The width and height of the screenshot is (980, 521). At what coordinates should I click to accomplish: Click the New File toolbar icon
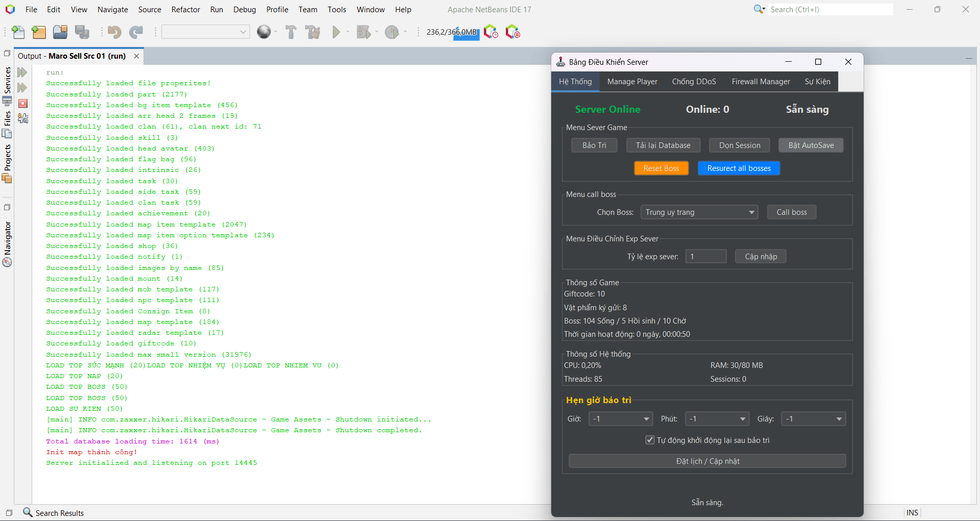point(18,32)
